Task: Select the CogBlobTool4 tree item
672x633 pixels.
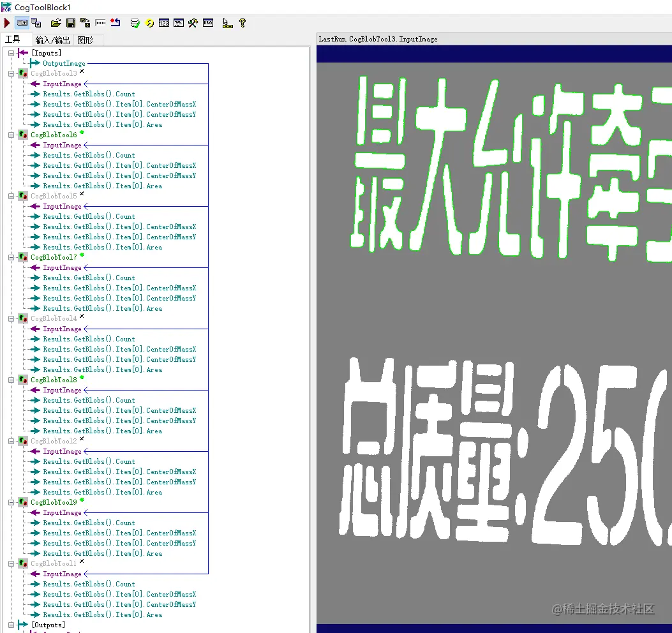Action: coord(54,319)
